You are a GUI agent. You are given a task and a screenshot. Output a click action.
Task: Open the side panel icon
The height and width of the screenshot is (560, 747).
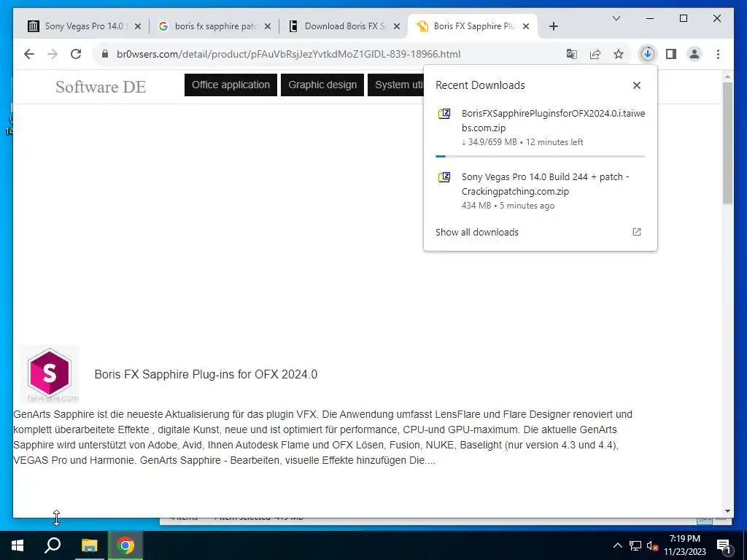pos(671,54)
